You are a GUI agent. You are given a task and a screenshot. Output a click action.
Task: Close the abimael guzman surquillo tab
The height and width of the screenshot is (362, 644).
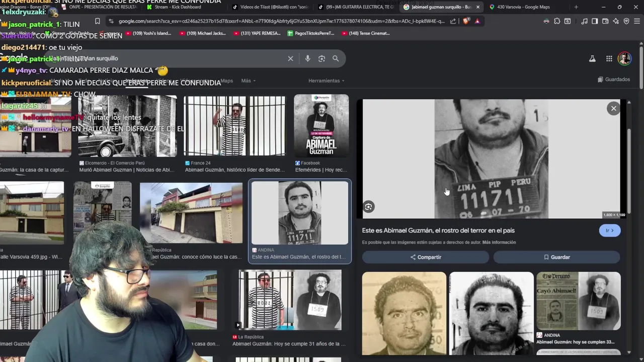(478, 7)
